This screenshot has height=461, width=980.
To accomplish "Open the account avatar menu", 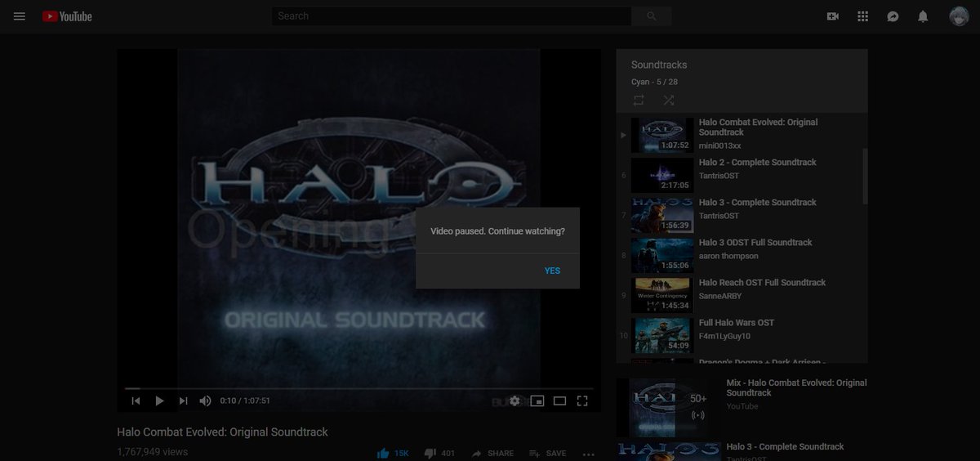I will pos(959,16).
